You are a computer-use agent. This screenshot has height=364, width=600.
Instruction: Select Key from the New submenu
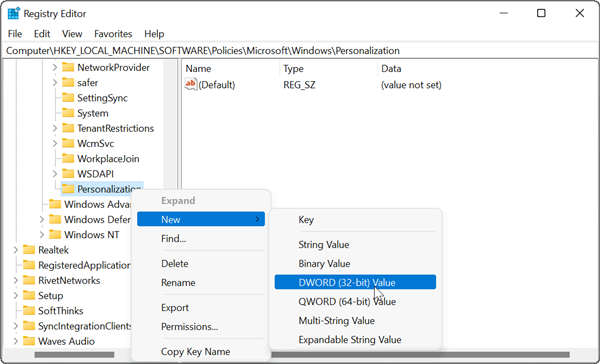(355, 220)
